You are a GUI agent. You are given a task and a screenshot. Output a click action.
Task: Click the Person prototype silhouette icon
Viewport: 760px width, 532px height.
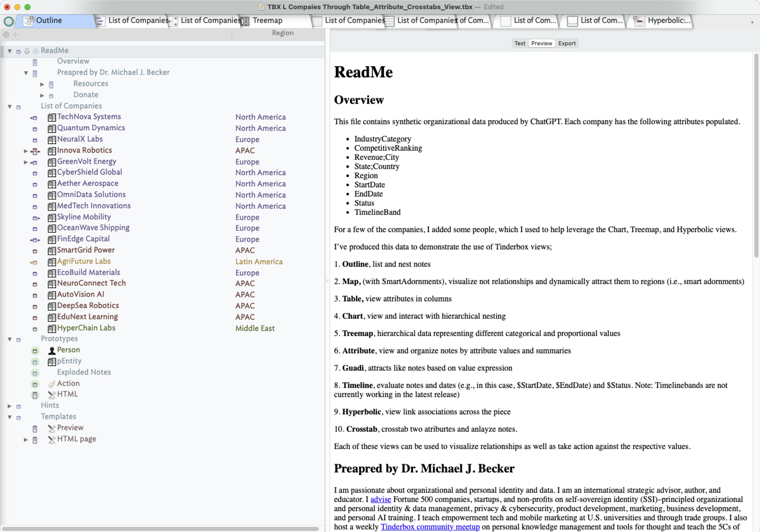click(52, 351)
